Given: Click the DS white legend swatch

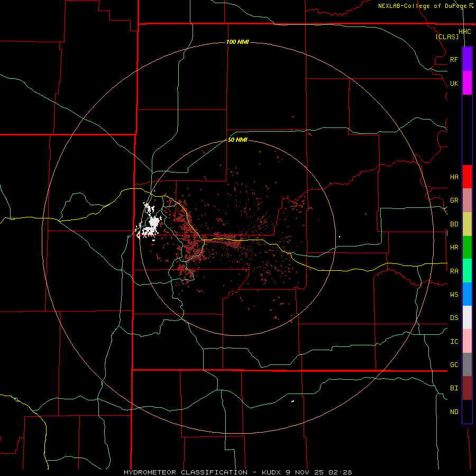Looking at the screenshot, I should coord(467,317).
